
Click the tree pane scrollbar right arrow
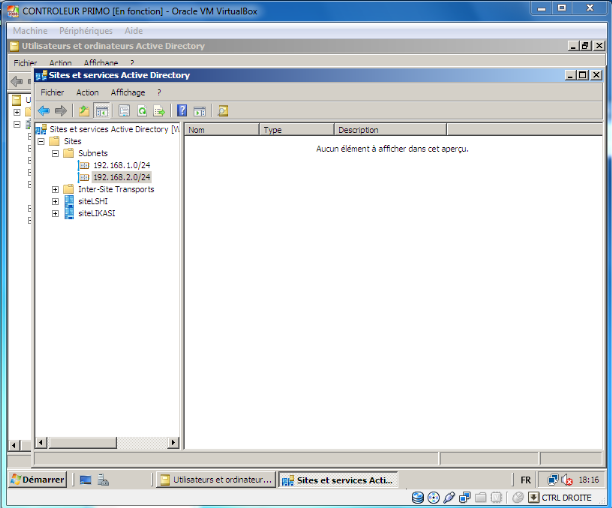coord(173,442)
